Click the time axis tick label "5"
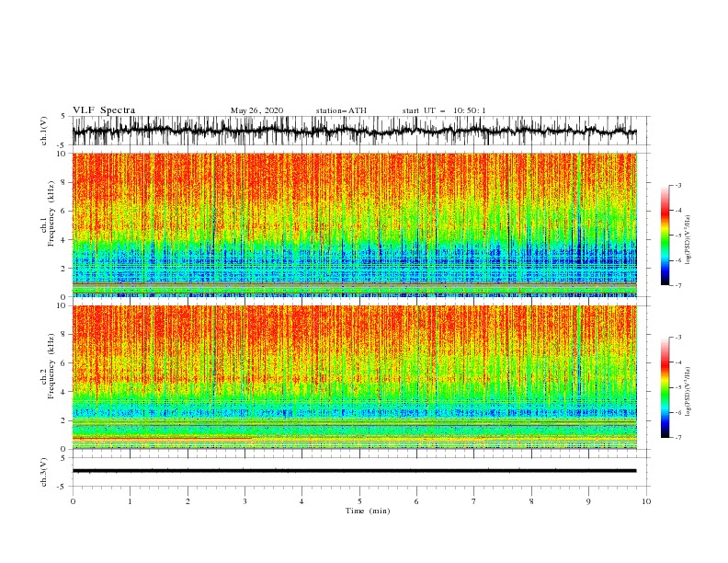Screen dimensions: 728x563 tap(359, 501)
